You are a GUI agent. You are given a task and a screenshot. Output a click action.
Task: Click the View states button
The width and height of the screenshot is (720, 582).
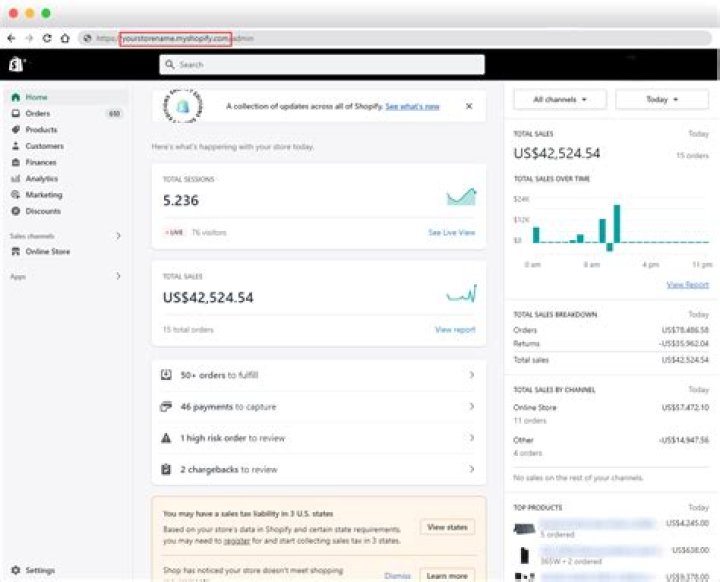point(447,527)
